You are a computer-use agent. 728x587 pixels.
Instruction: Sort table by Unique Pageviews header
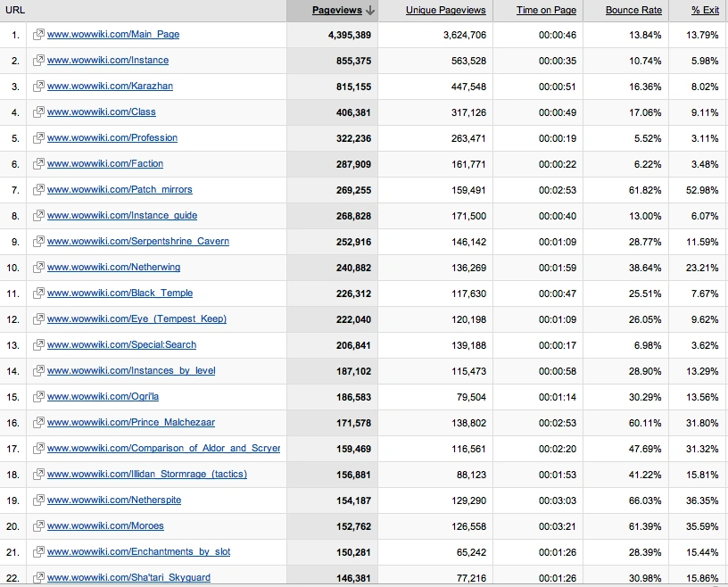pyautogui.click(x=446, y=10)
